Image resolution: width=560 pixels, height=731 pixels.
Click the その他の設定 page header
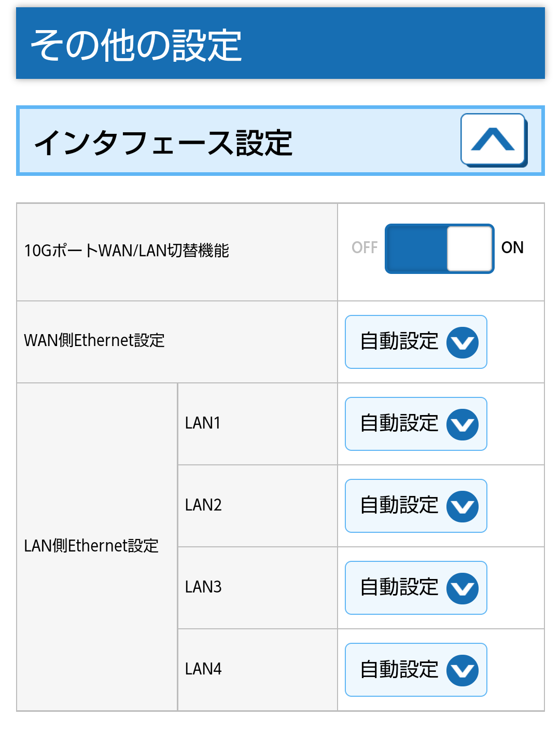click(136, 45)
